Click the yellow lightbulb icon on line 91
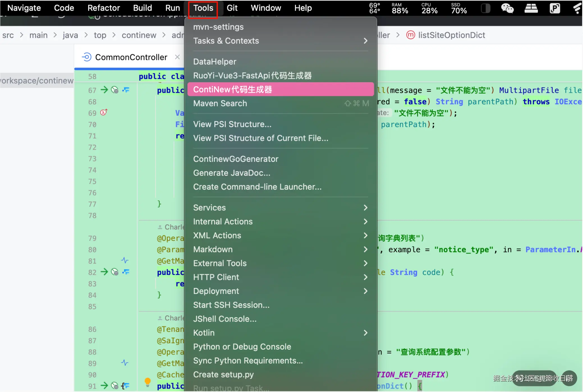This screenshot has height=392, width=583. pos(148,381)
